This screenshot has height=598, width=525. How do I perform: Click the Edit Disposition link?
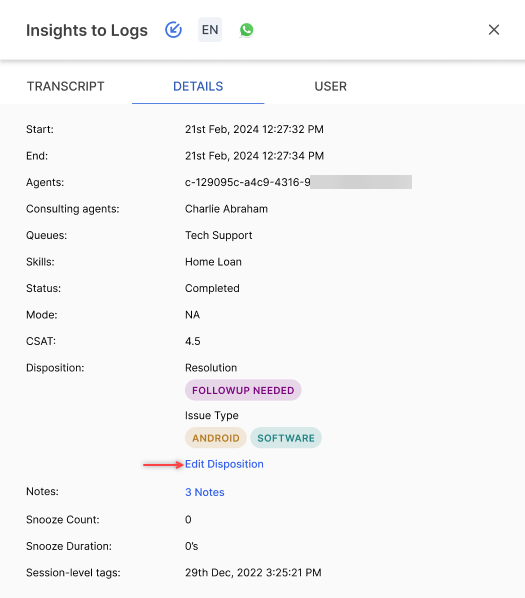click(x=224, y=464)
